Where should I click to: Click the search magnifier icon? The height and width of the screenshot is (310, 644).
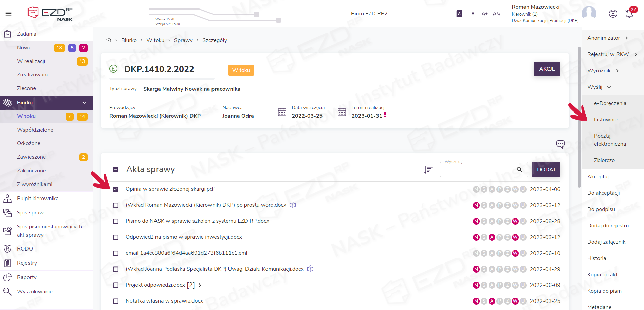click(x=519, y=170)
